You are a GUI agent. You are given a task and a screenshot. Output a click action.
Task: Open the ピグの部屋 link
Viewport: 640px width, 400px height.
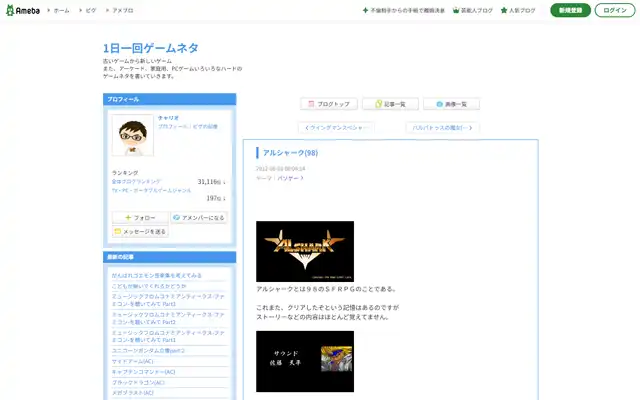(x=205, y=127)
